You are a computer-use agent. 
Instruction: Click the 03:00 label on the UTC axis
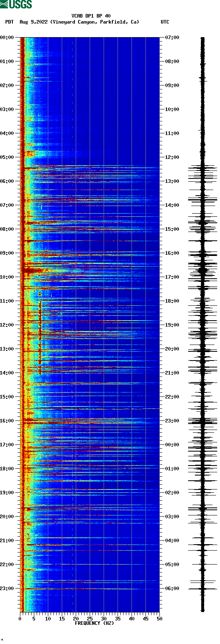click(x=172, y=517)
